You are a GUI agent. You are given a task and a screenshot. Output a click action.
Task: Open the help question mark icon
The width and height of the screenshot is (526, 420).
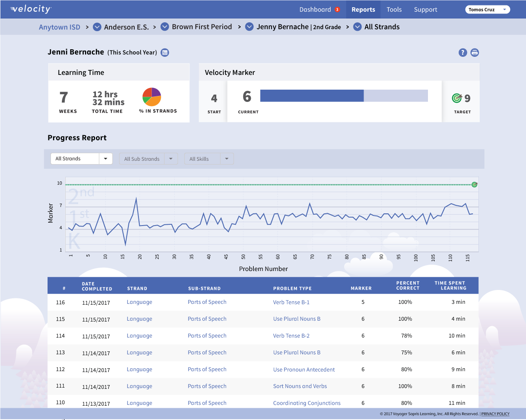tap(463, 53)
